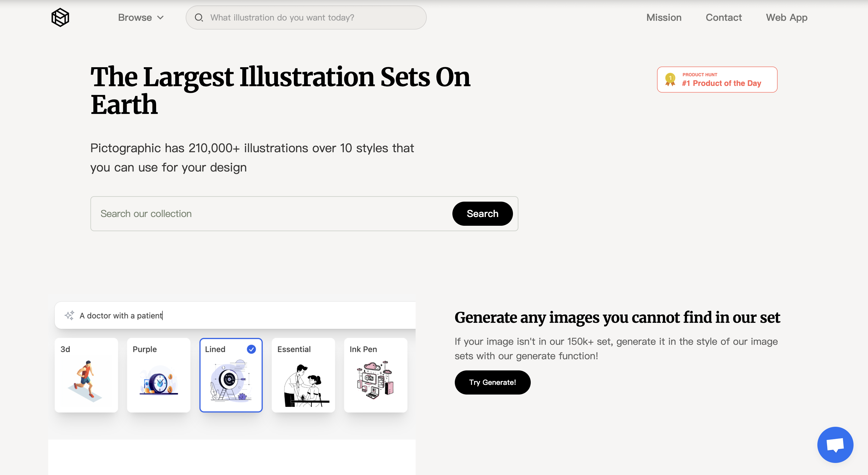Open the Contact page

pyautogui.click(x=723, y=17)
